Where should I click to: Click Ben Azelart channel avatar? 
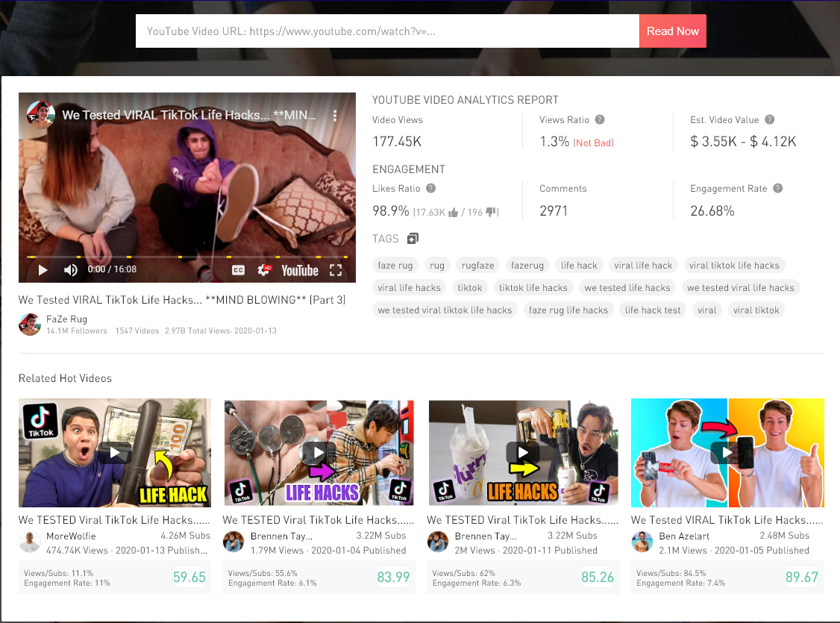[x=642, y=542]
